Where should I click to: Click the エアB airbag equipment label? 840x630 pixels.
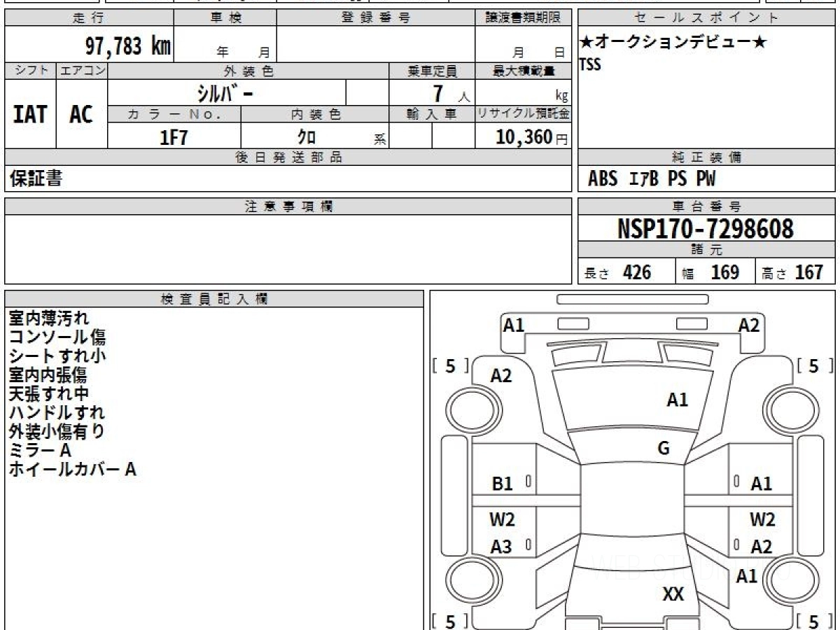point(644,179)
